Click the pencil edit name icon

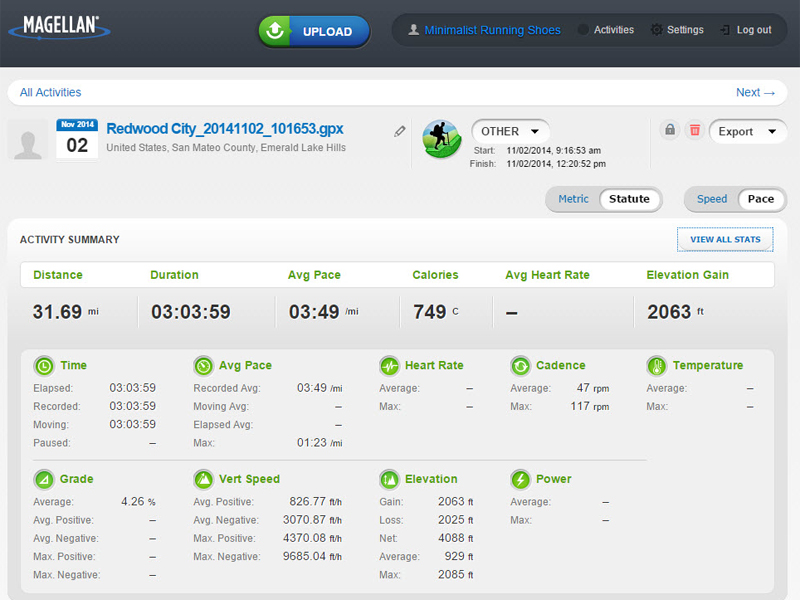[399, 132]
